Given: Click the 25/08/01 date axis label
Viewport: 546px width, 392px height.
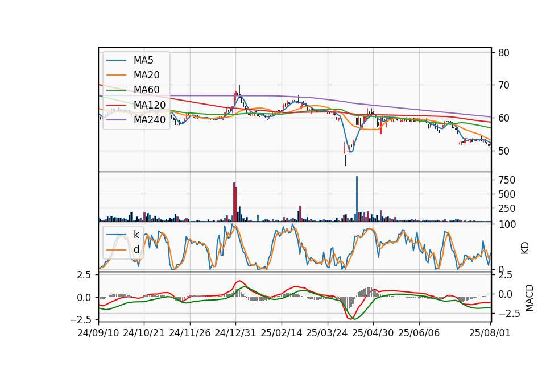Looking at the screenshot, I should point(490,333).
